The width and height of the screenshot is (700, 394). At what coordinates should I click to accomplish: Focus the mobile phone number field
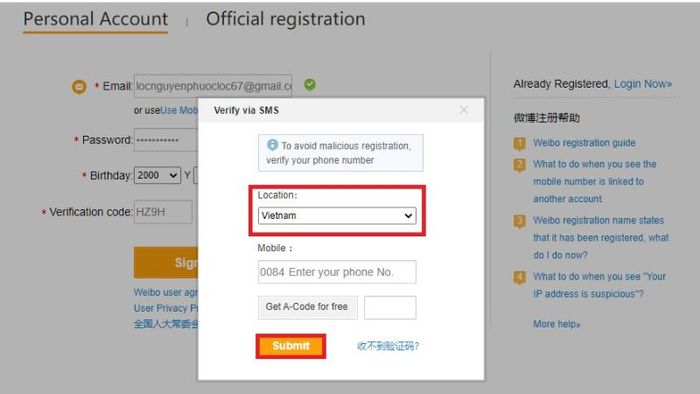point(337,272)
